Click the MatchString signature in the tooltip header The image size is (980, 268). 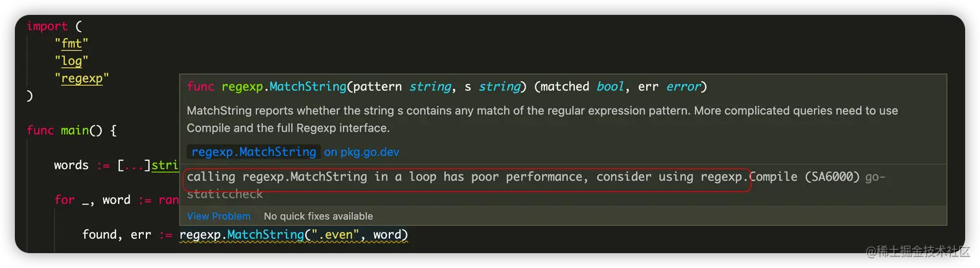pyautogui.click(x=447, y=86)
